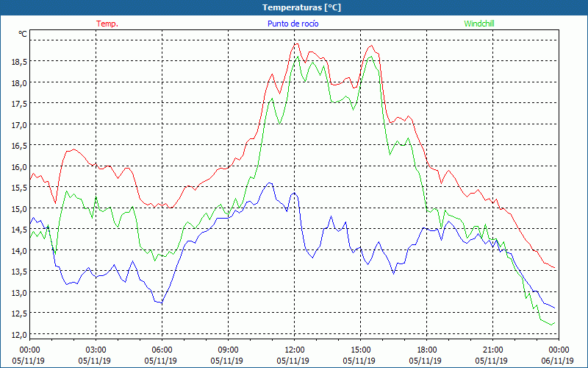Click the 14,0 value on temperature axis
The width and height of the screenshot is (588, 368).
pos(19,251)
